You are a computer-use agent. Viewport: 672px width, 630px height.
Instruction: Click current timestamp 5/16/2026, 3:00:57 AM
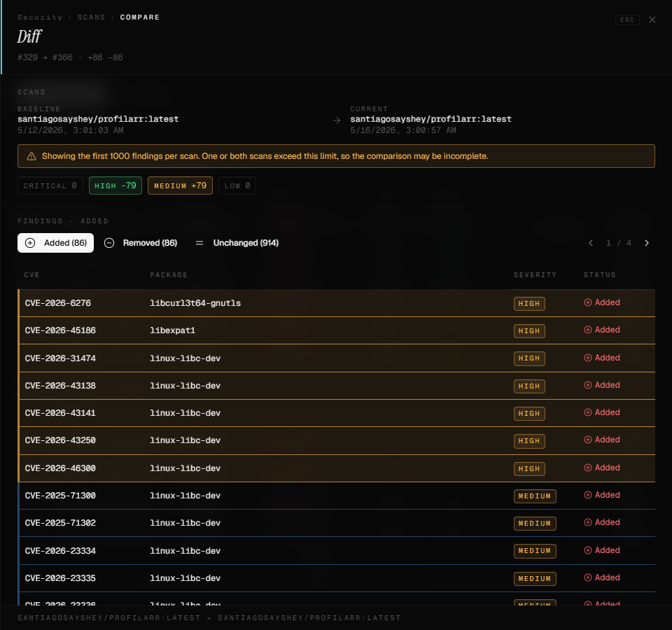[x=403, y=130]
